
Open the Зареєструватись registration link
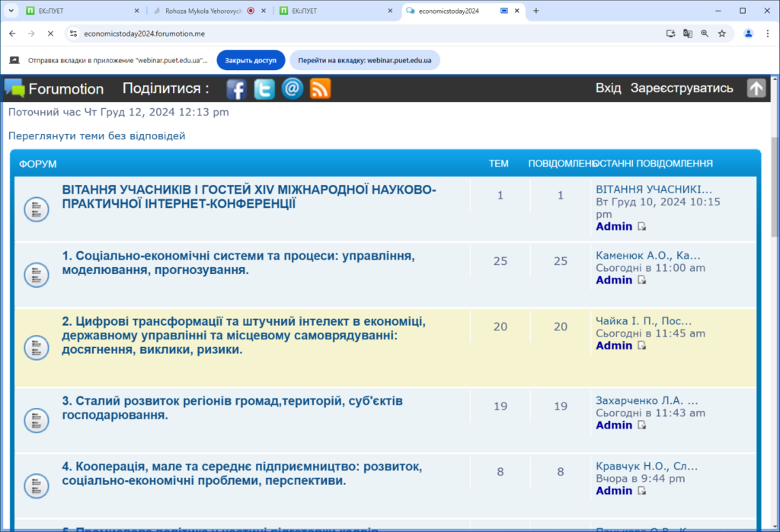click(682, 88)
